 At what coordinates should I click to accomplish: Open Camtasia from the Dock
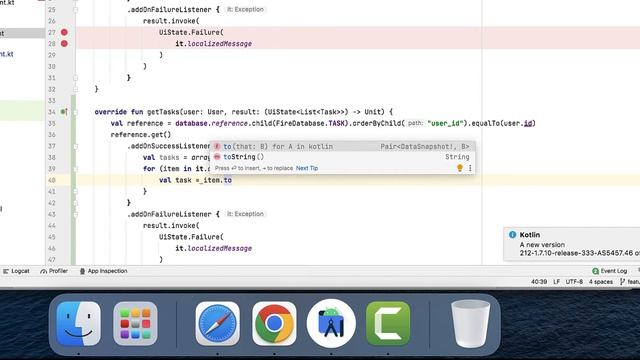pyautogui.click(x=388, y=324)
